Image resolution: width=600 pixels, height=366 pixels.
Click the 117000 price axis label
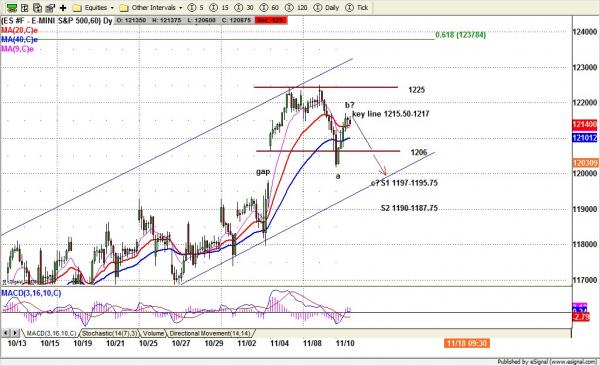585,280
